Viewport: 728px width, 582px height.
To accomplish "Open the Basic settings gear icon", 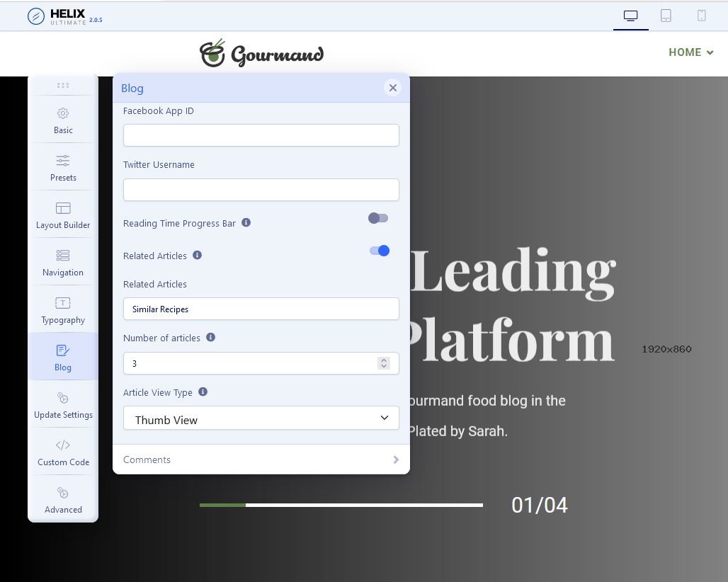I will (63, 114).
